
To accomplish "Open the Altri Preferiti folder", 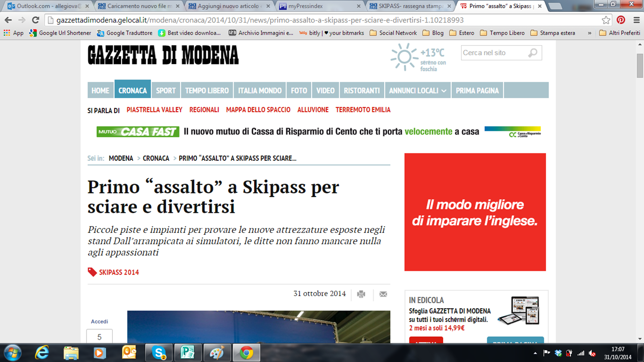I will 620,33.
